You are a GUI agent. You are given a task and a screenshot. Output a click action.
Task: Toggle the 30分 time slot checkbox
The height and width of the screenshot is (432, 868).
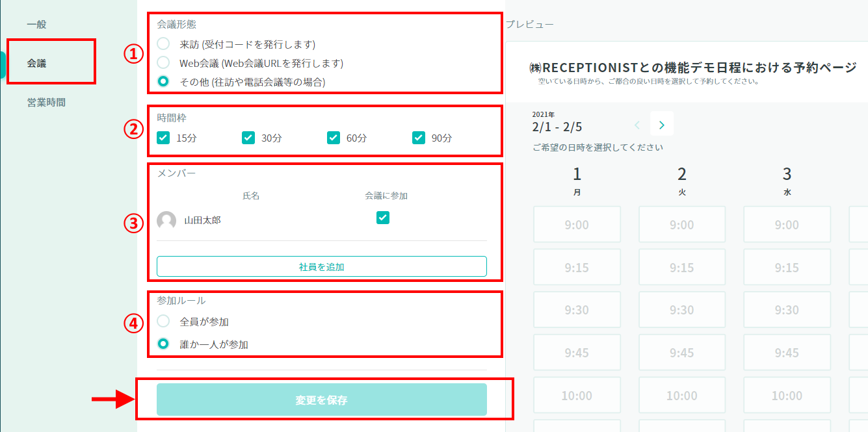tap(248, 138)
